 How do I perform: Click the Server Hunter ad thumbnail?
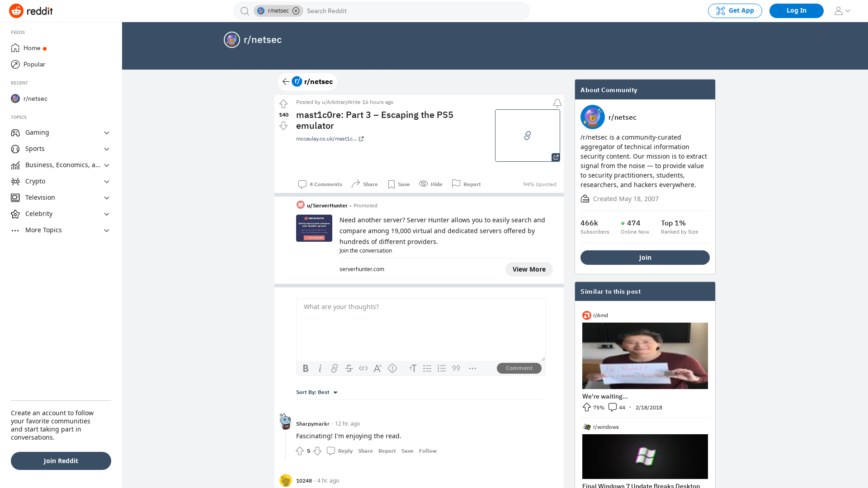coord(314,228)
